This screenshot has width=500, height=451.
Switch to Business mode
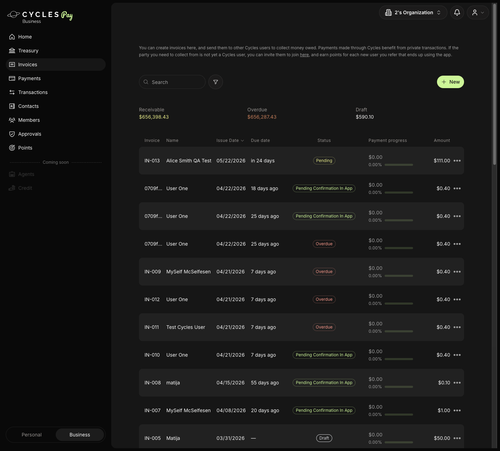click(80, 435)
